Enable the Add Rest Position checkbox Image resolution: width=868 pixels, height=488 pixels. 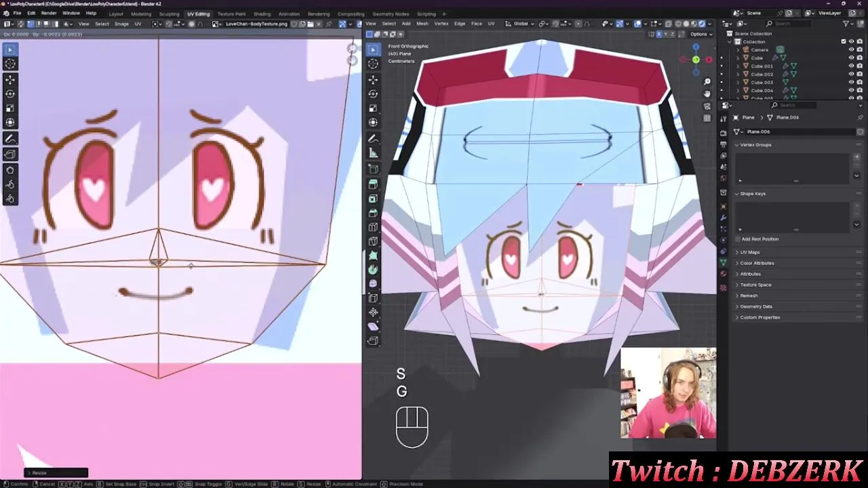pyautogui.click(x=738, y=239)
